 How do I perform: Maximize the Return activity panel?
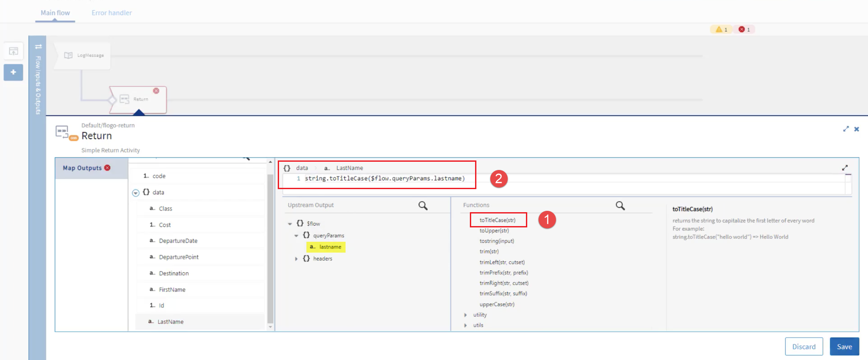pyautogui.click(x=845, y=129)
